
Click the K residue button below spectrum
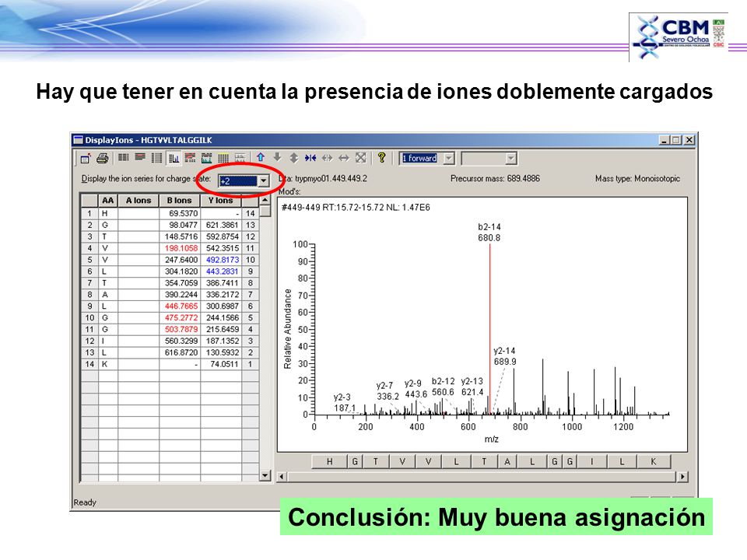(653, 461)
